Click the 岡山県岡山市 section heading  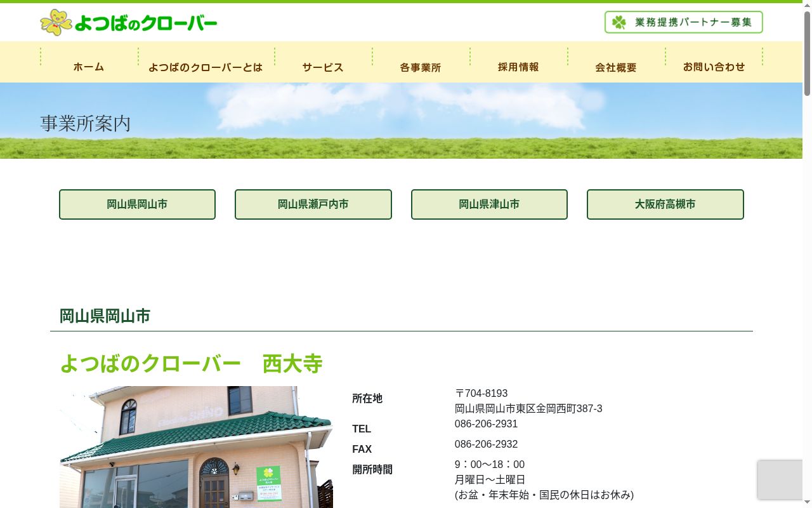pyautogui.click(x=105, y=316)
